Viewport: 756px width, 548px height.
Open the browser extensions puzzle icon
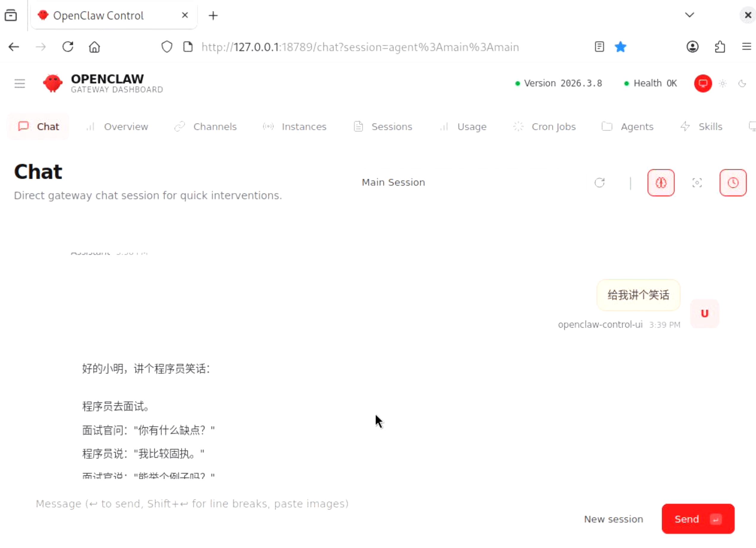(720, 47)
